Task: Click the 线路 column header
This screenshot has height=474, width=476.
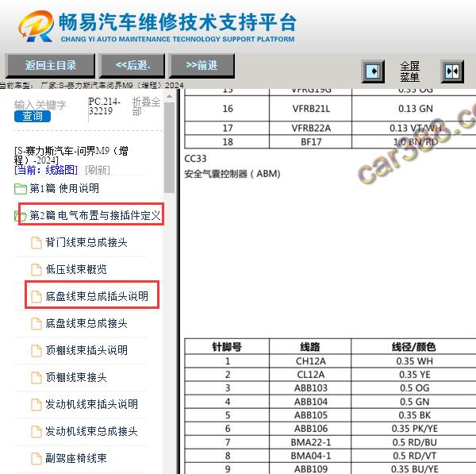Action: click(x=310, y=347)
